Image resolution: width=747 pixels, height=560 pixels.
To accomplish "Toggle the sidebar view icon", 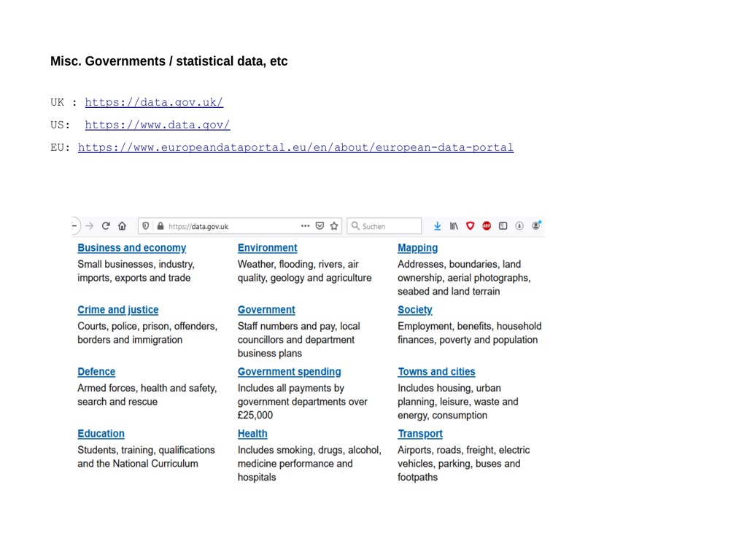I will [x=503, y=226].
